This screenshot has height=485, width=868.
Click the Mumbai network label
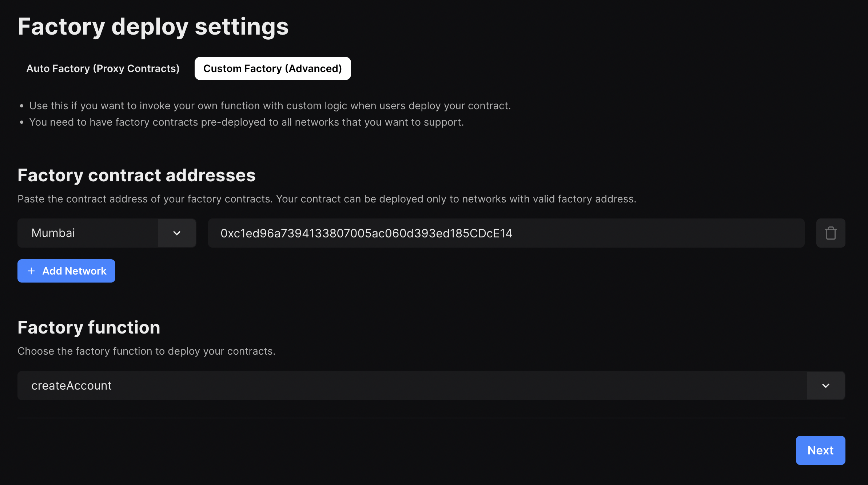(x=53, y=233)
